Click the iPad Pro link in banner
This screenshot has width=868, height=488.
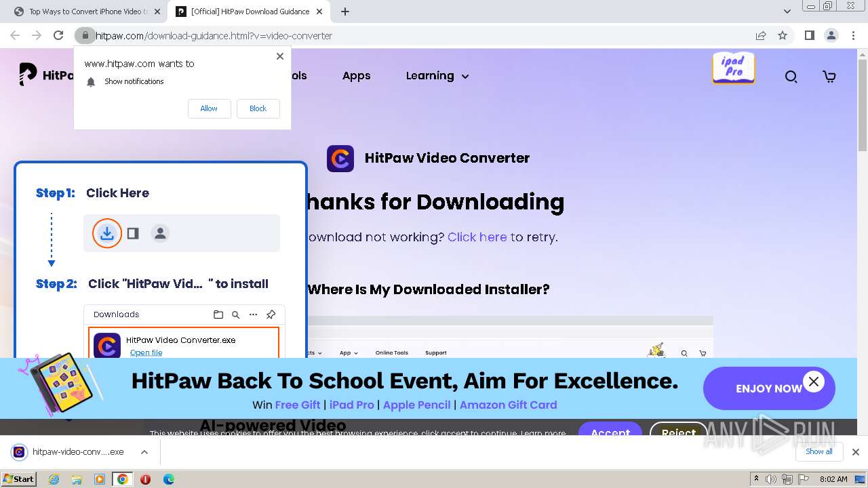[352, 405]
